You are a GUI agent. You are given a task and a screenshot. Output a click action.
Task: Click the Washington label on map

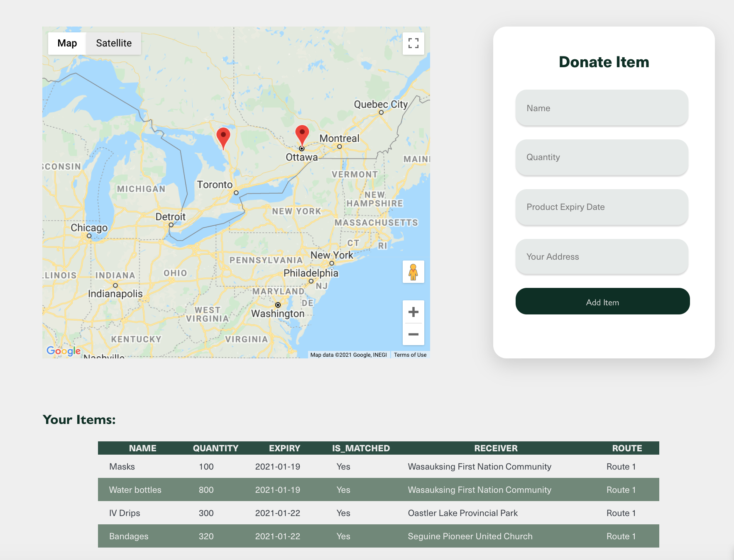point(278,314)
